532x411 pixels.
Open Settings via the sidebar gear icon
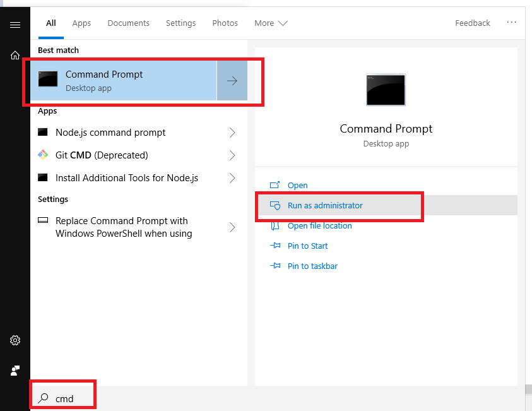tap(15, 340)
